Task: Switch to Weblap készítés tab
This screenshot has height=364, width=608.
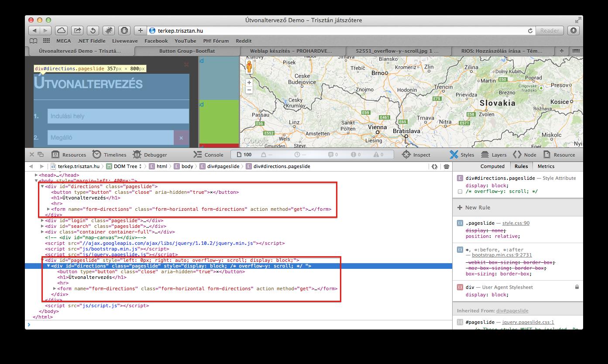Action: 293,51
